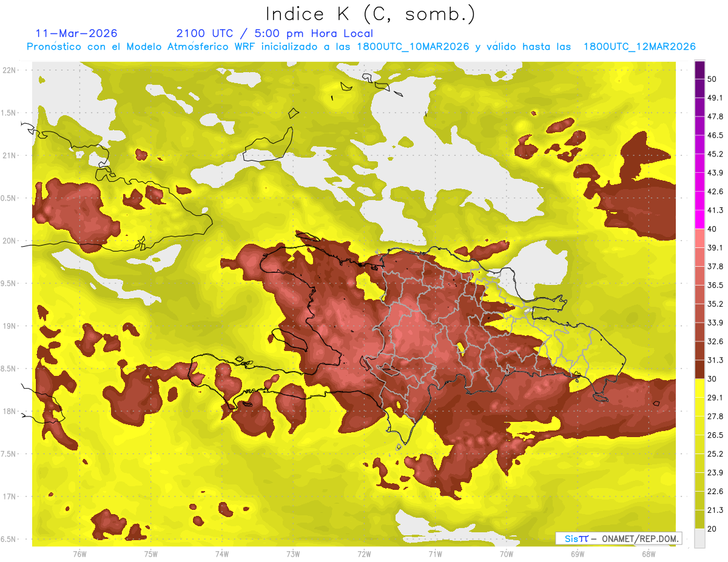Click the 70W longitude label

pos(506,554)
